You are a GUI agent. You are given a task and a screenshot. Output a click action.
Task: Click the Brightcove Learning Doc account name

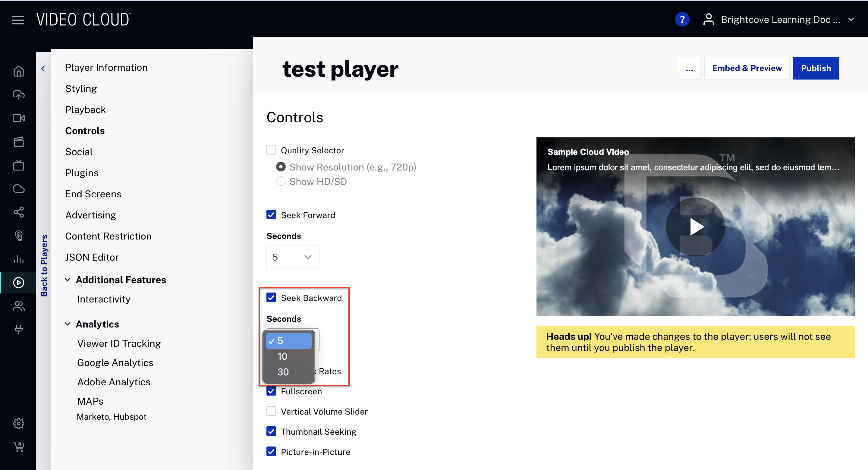(x=780, y=20)
